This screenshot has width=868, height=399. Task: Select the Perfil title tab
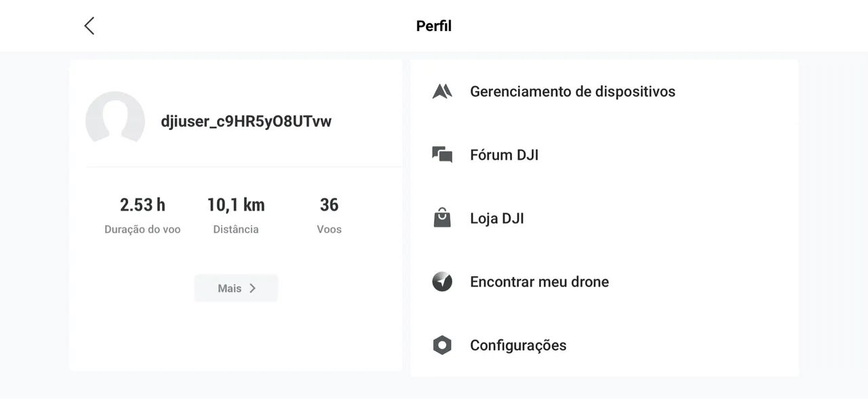click(x=434, y=25)
